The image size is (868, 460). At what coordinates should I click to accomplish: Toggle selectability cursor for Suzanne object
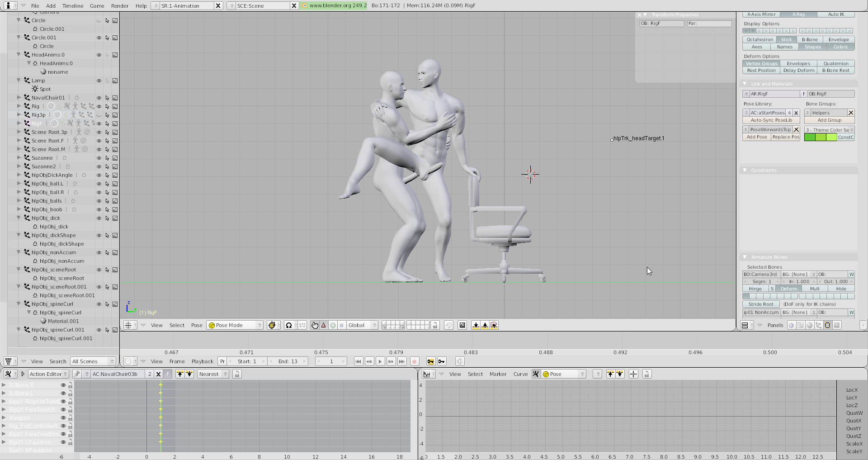(107, 158)
